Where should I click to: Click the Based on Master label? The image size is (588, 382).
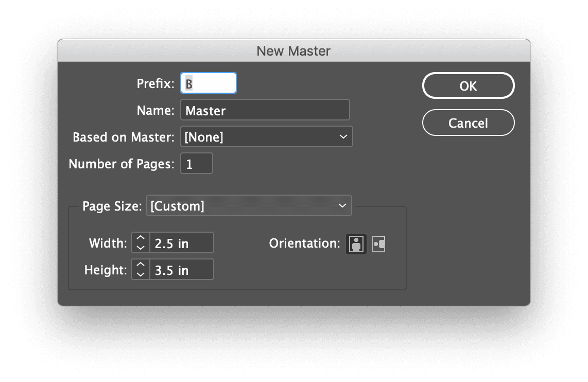(x=124, y=137)
